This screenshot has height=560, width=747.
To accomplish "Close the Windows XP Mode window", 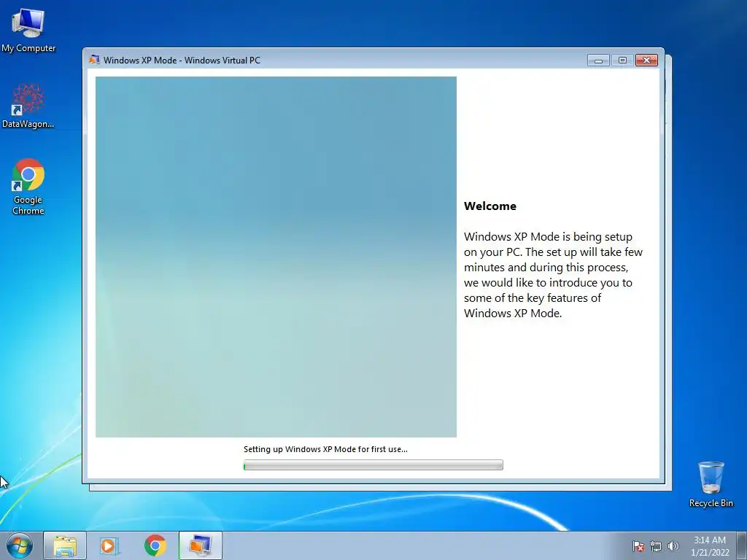I will coord(646,60).
